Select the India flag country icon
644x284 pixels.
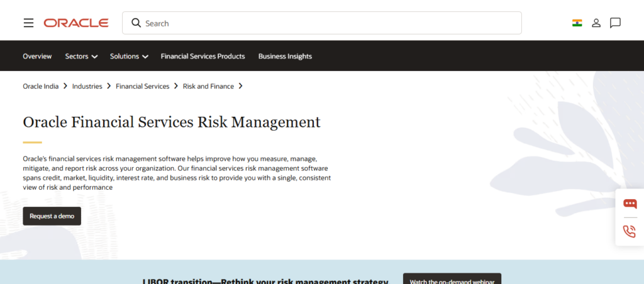pos(577,23)
